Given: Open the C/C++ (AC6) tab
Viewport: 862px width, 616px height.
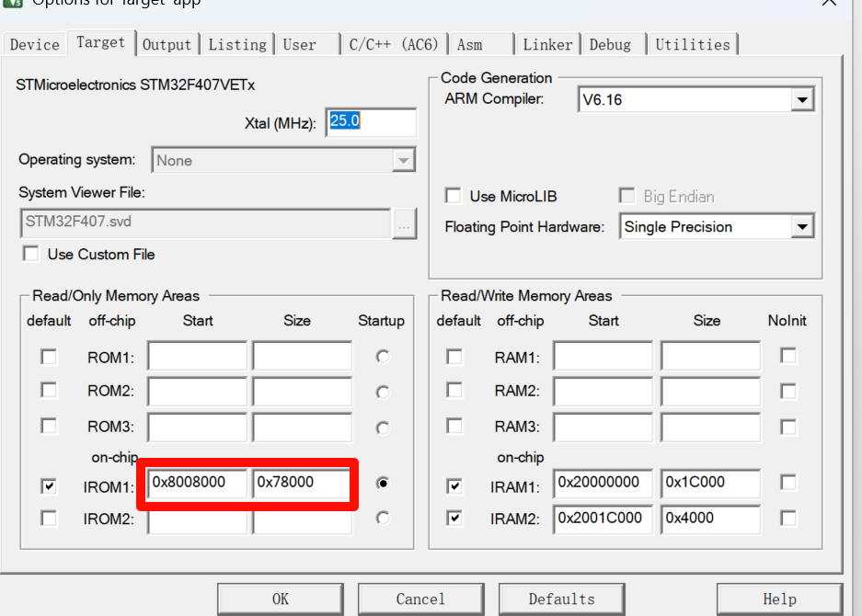Looking at the screenshot, I should pos(393,44).
